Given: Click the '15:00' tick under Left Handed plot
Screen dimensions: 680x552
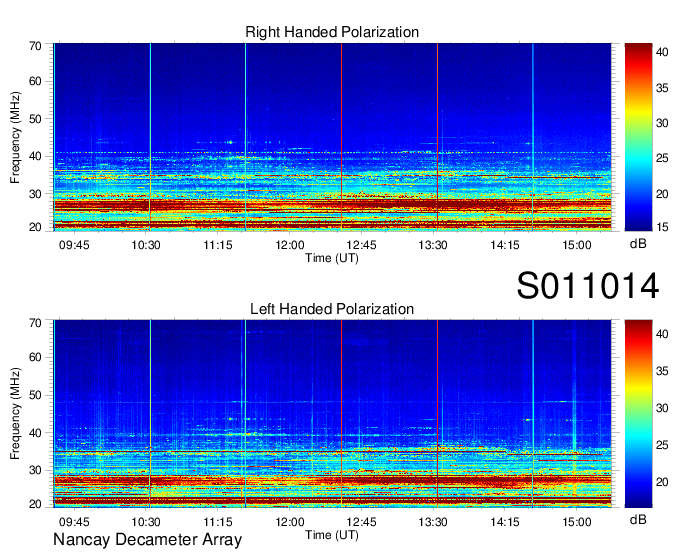Looking at the screenshot, I should click(x=577, y=522).
